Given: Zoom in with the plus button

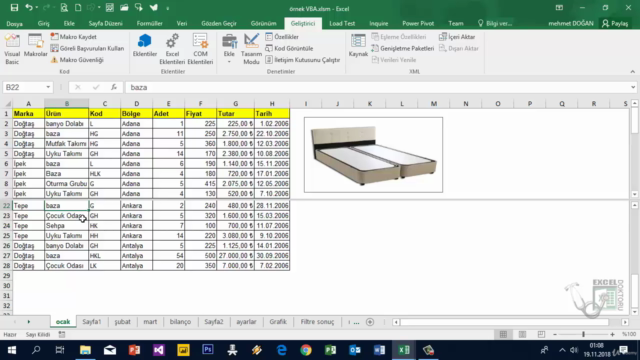Looking at the screenshot, I should 612,335.
